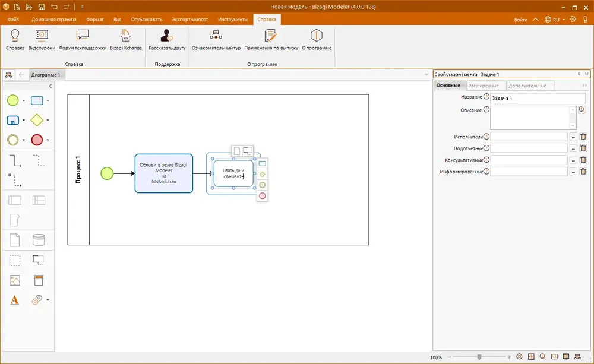Screen dimensions: 594x364
Task: Click the ellipsis button beside Исполнители
Action: (573, 137)
